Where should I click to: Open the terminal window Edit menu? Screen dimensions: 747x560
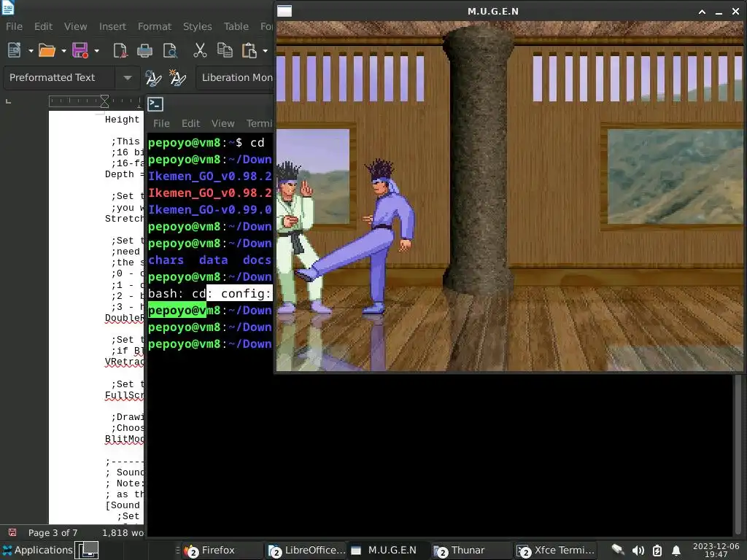click(190, 124)
